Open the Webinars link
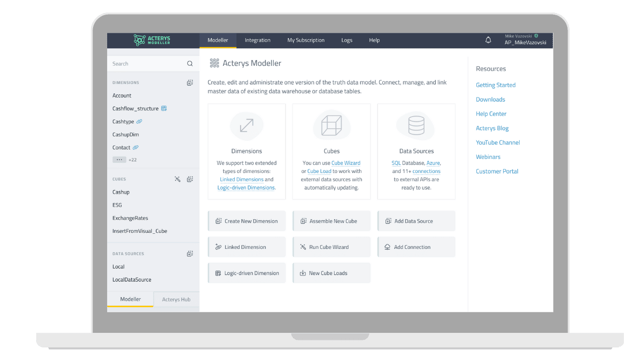The image size is (644, 362). [x=488, y=157]
